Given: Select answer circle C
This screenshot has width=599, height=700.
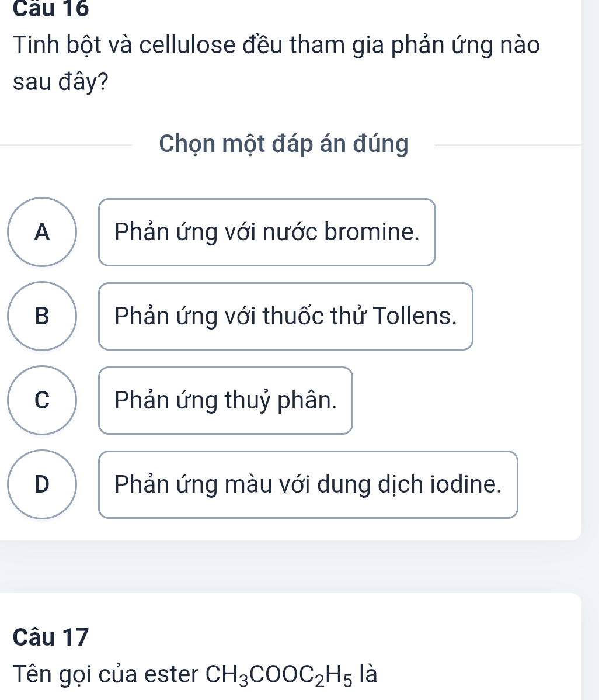Looking at the screenshot, I should 42,400.
